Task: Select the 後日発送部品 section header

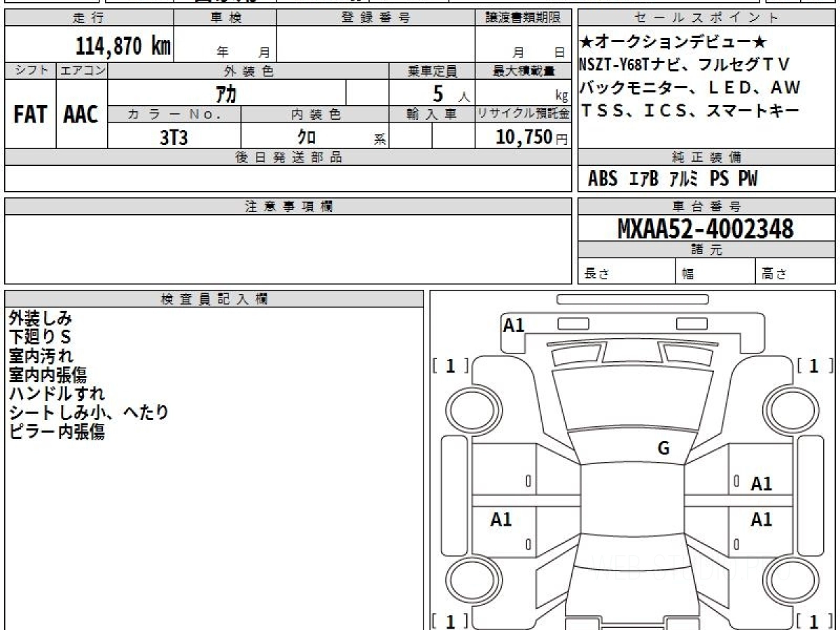Action: click(288, 157)
